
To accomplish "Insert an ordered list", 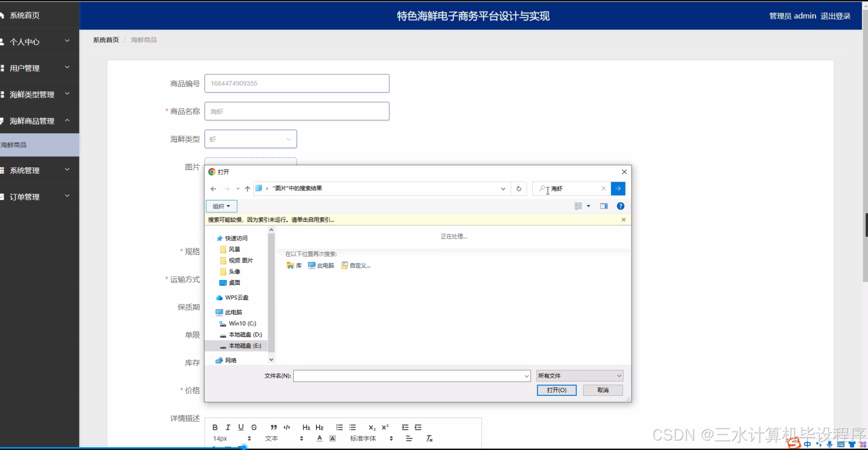I will [x=339, y=427].
